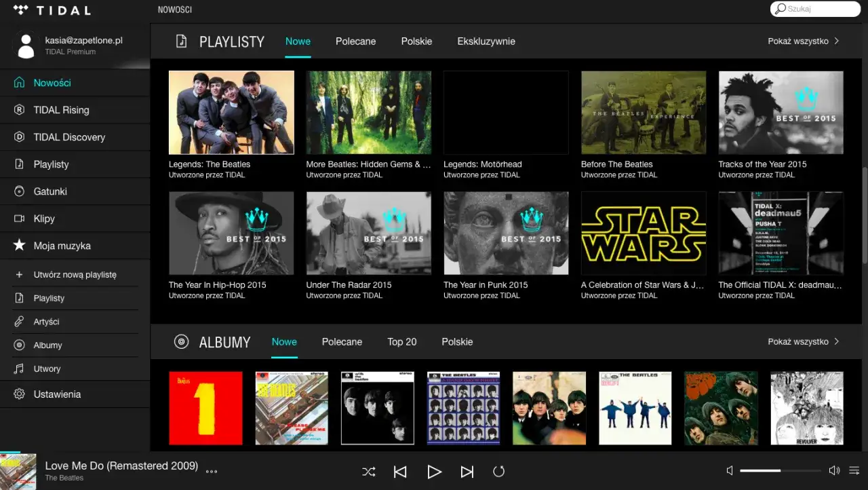Adjust the volume slider

tap(780, 470)
